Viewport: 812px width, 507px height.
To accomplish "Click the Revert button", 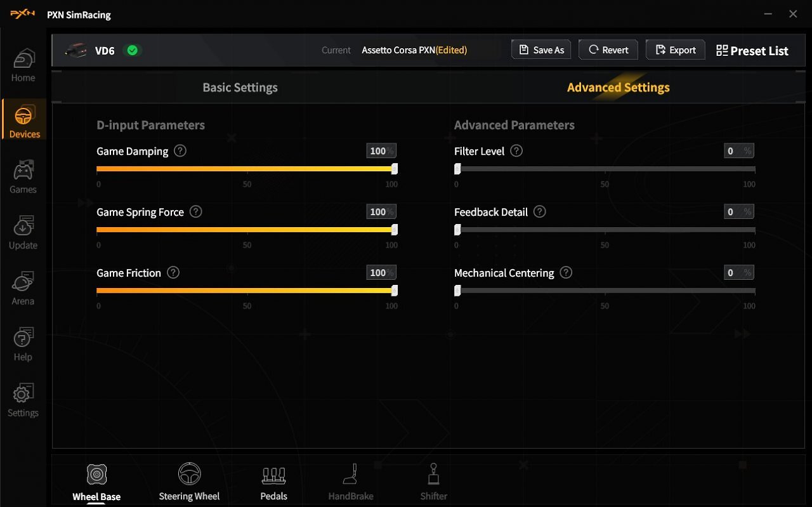I will [x=608, y=50].
